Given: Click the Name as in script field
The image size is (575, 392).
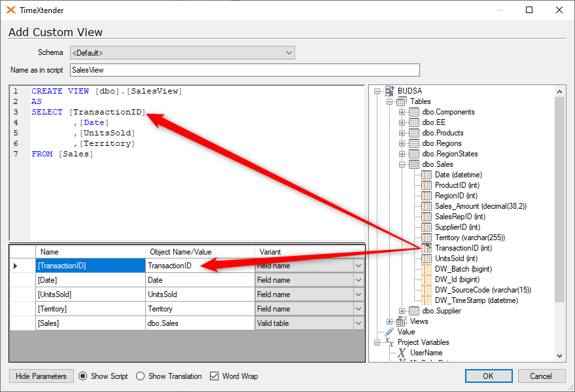Looking at the screenshot, I should [245, 70].
